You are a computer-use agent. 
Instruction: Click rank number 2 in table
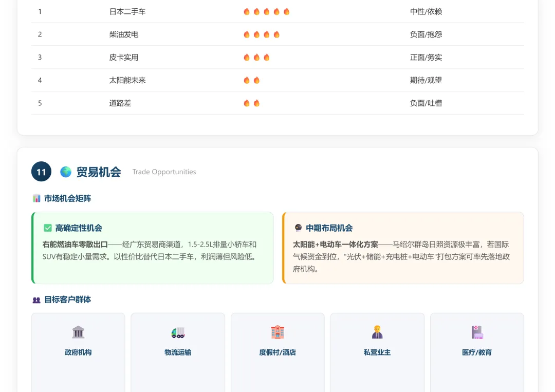click(x=40, y=34)
